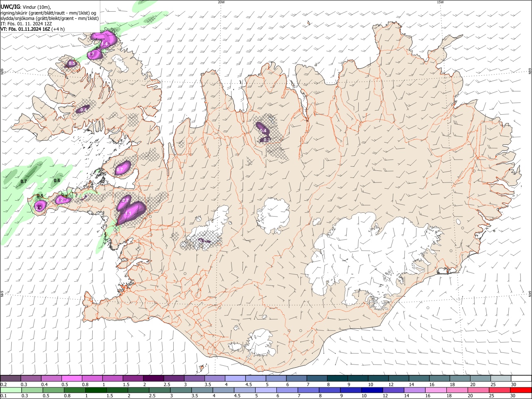
Task: Click the palest green 0.1–0.3 rain legend swatch
Action: (11, 390)
